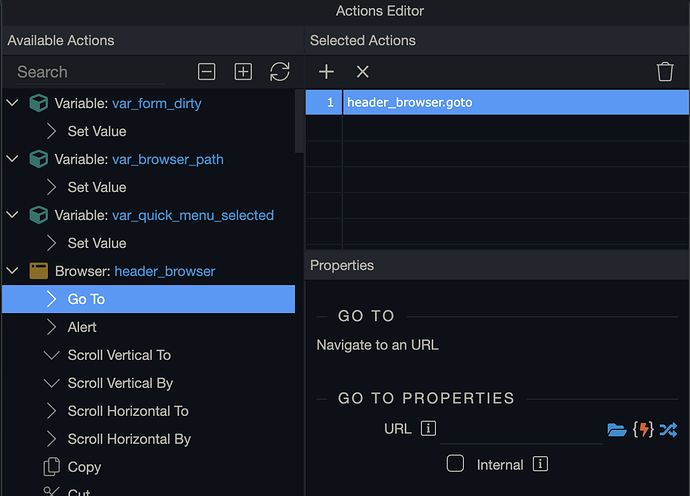This screenshot has width=690, height=496.
Task: Click the blue routing icon beside URL
Action: tap(668, 430)
